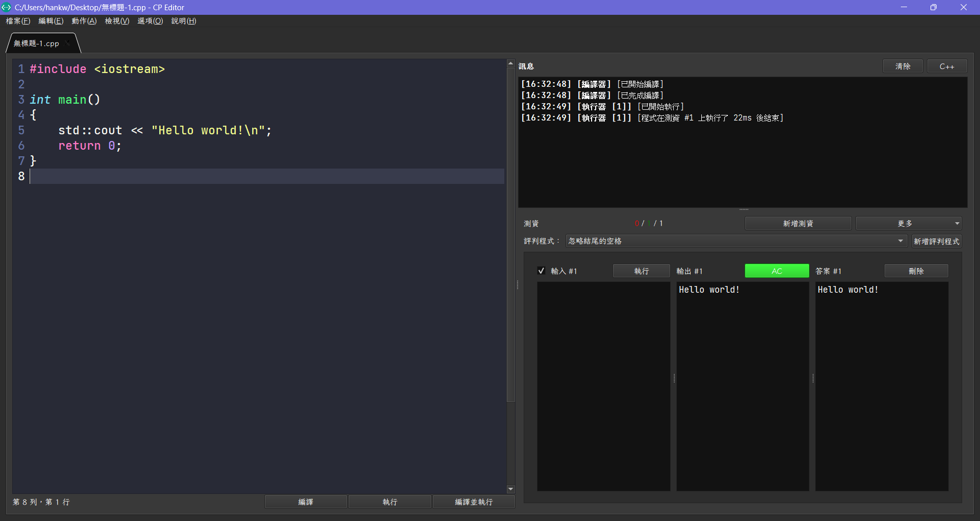Click the editor scrollbar down arrow
Viewport: 980px width, 521px height.
tap(510, 489)
